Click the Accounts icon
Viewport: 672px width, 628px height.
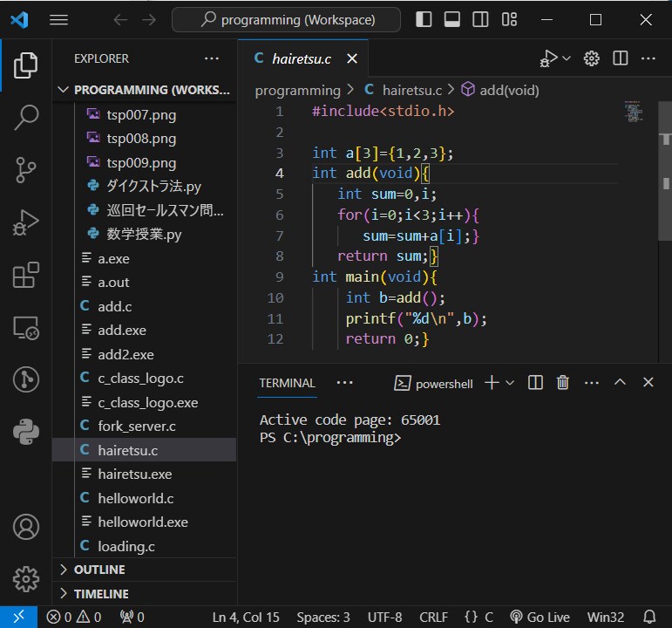26,527
